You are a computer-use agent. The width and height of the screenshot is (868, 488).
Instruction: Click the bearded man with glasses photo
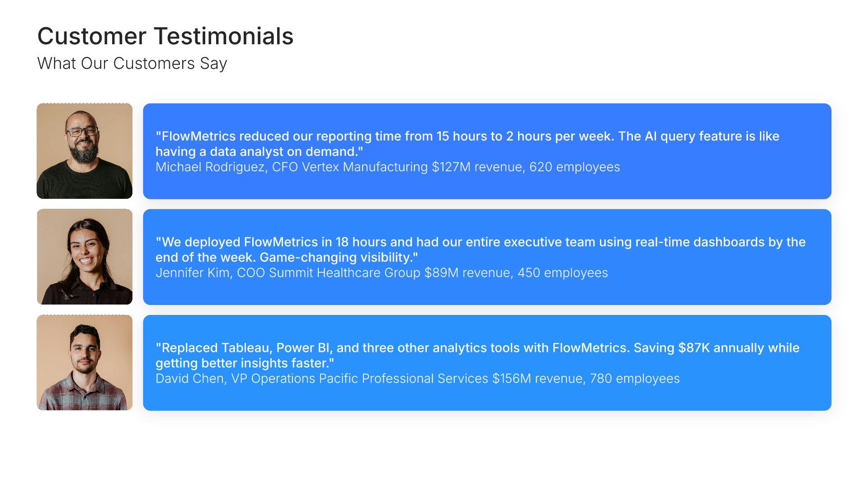(85, 151)
